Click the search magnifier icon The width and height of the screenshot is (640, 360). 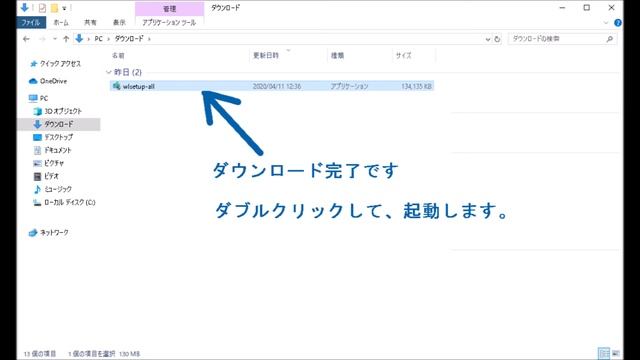coord(609,39)
